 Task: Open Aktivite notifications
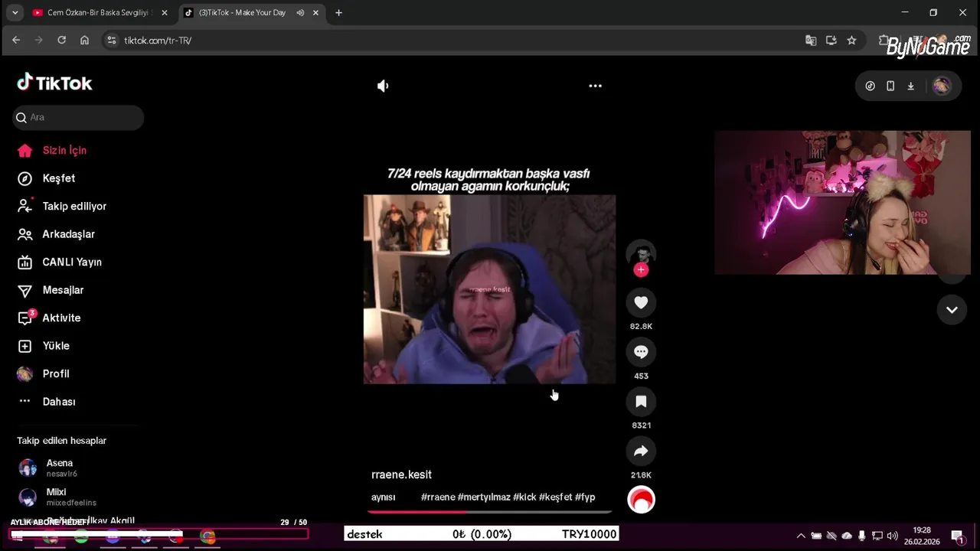(49, 318)
